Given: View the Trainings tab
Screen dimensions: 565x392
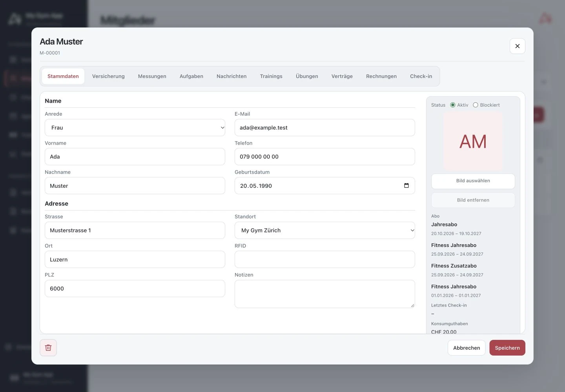Looking at the screenshot, I should 271,76.
